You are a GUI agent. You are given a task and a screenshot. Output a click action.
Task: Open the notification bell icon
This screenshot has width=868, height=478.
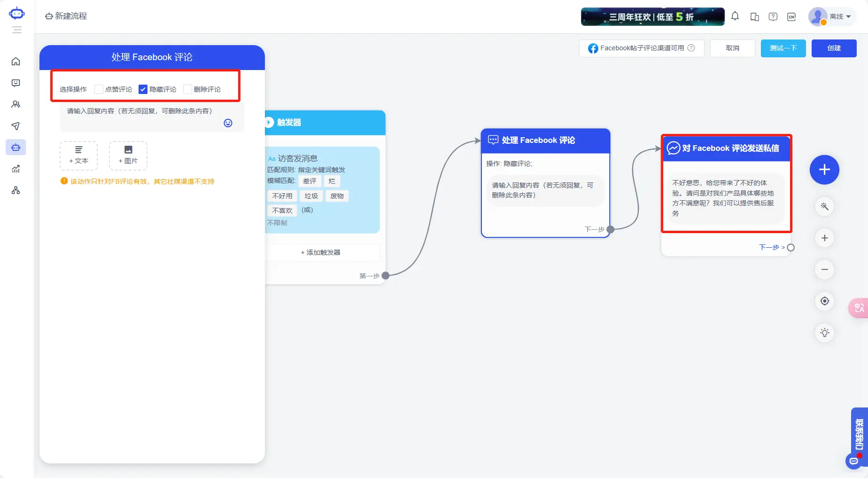click(735, 16)
